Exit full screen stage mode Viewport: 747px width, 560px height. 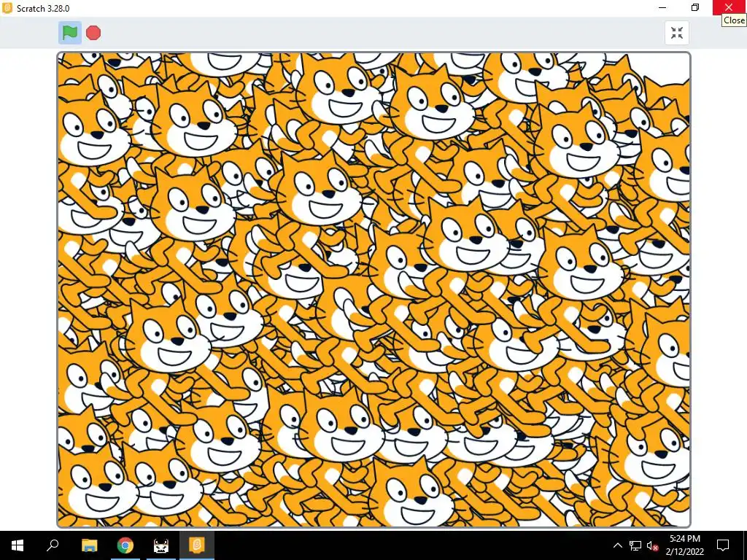point(676,33)
